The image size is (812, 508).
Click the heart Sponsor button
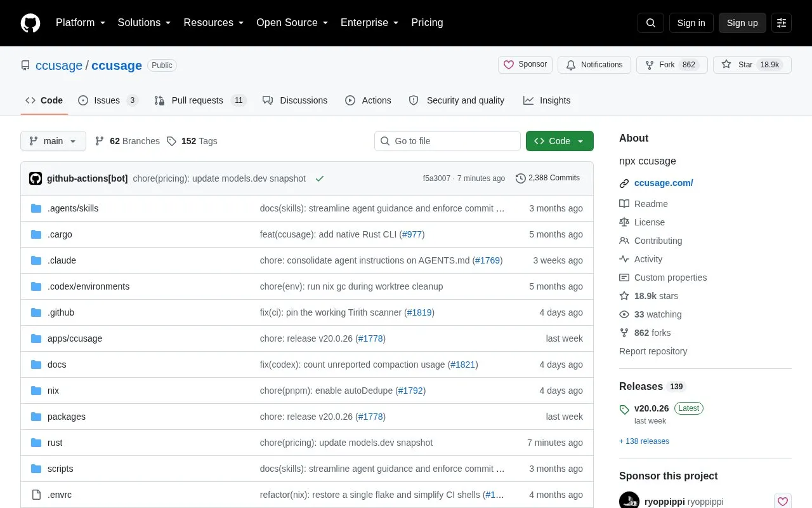coord(525,65)
